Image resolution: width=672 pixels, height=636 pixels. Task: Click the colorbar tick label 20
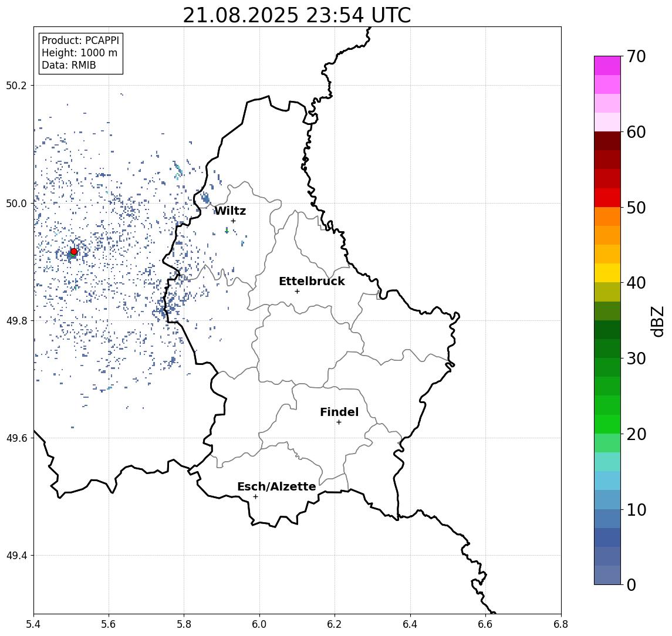636,434
